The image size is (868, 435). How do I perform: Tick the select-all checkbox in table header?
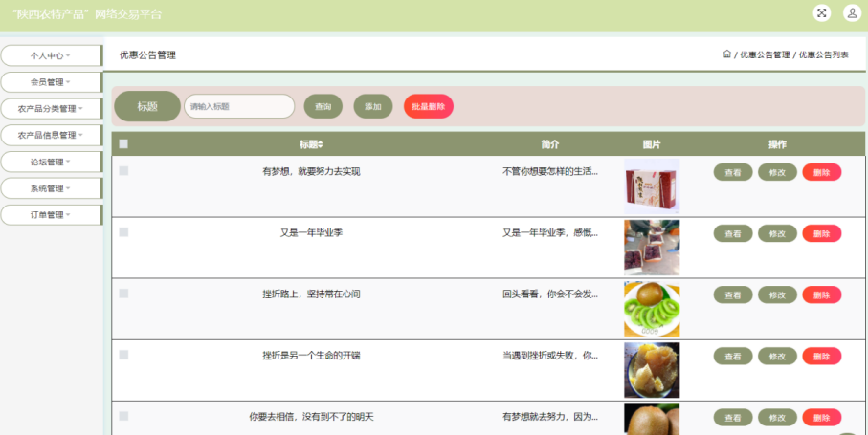pos(123,143)
